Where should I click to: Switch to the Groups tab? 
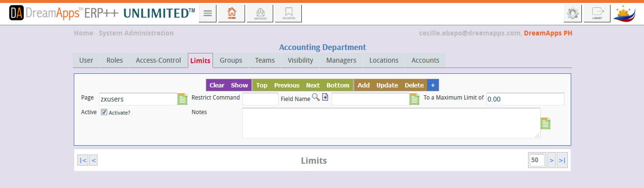231,60
